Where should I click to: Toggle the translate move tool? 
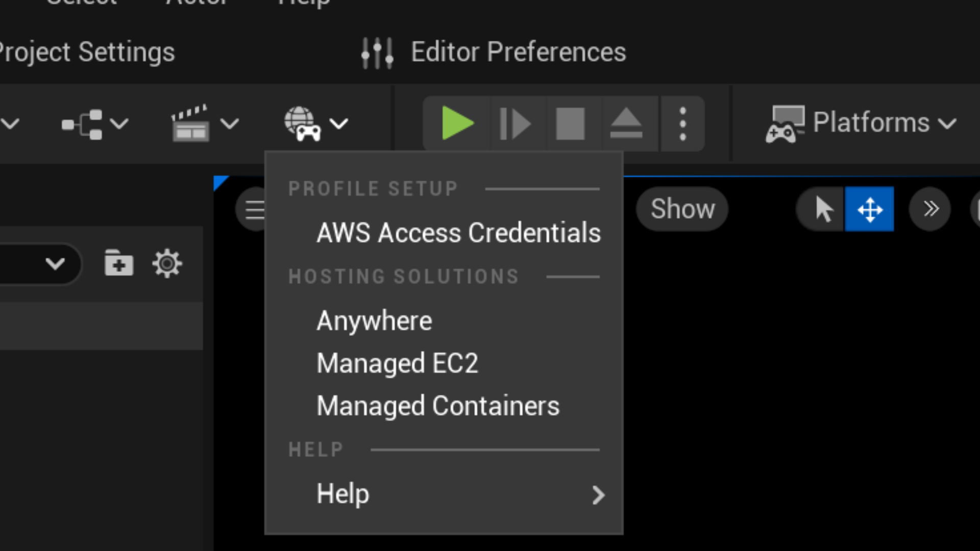[869, 209]
